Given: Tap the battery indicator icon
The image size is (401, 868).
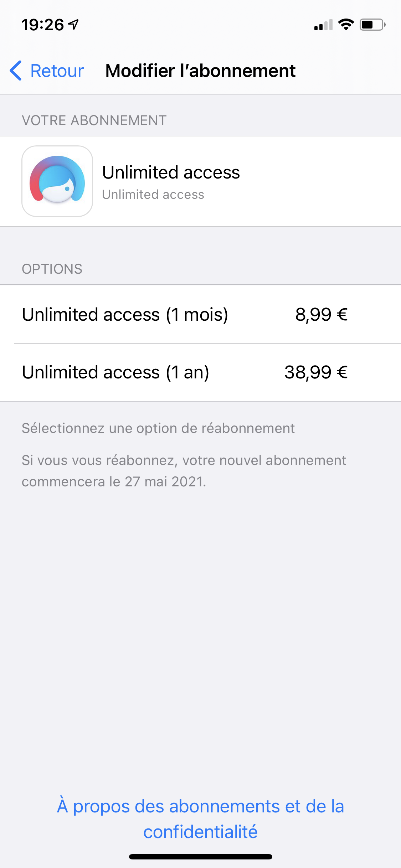Looking at the screenshot, I should pos(372,25).
